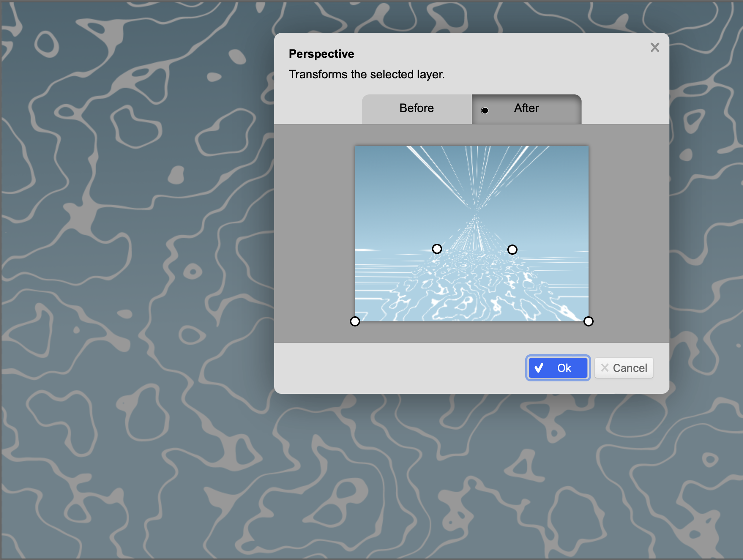Screen dimensions: 743x560
Task: Grab the top-right perspective handle
Action: 512,250
